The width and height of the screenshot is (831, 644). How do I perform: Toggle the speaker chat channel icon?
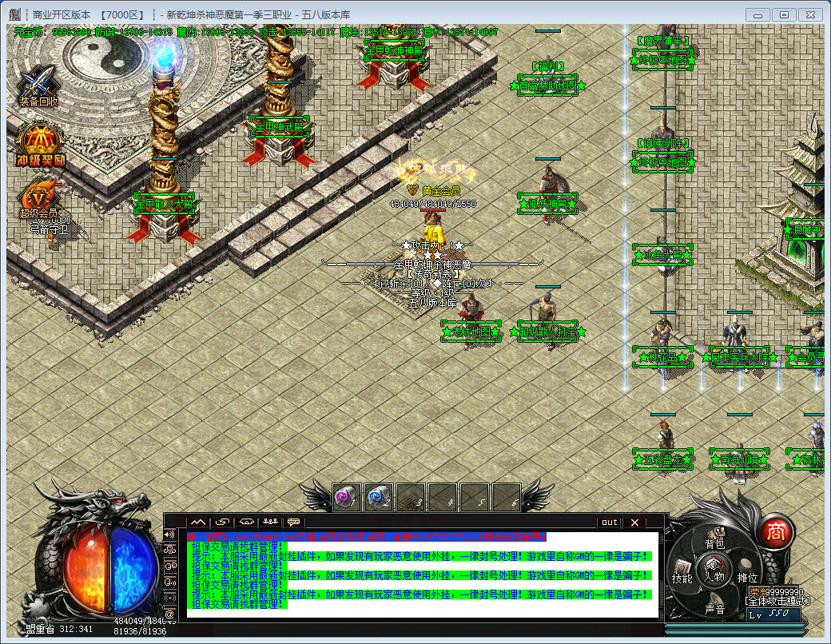coord(169,535)
